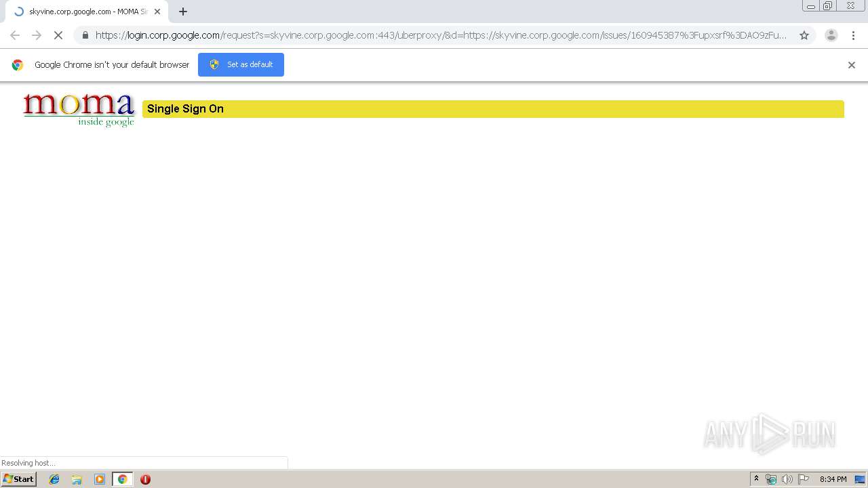Go forward to next page

click(37, 35)
